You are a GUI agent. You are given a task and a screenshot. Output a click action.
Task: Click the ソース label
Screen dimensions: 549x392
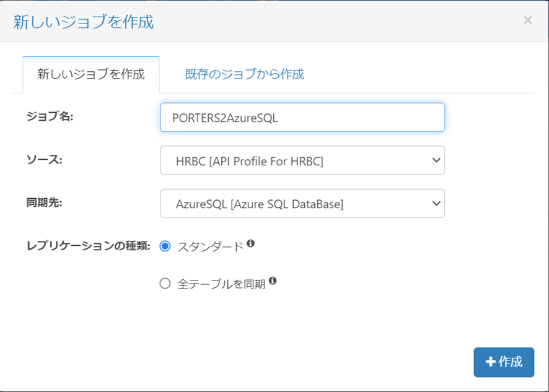[x=45, y=160]
